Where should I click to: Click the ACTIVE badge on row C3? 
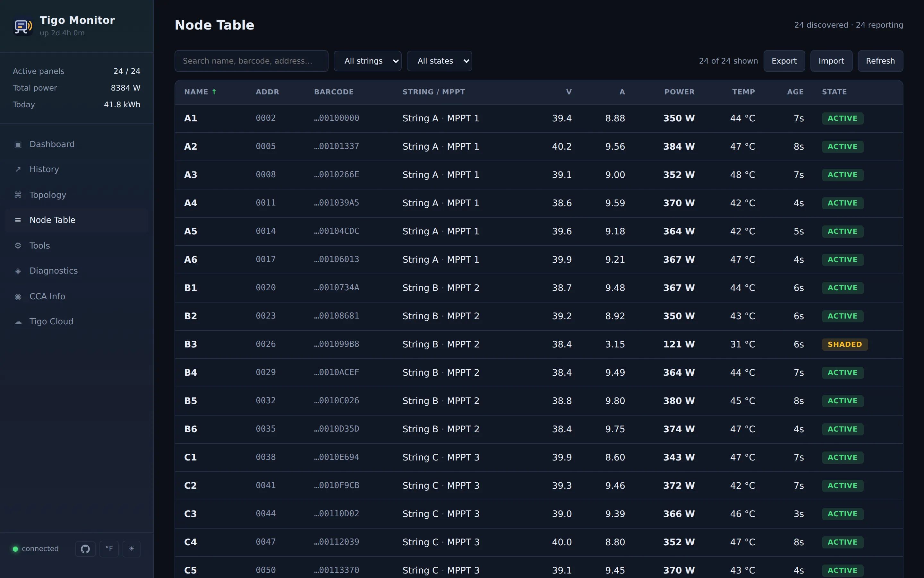(842, 514)
